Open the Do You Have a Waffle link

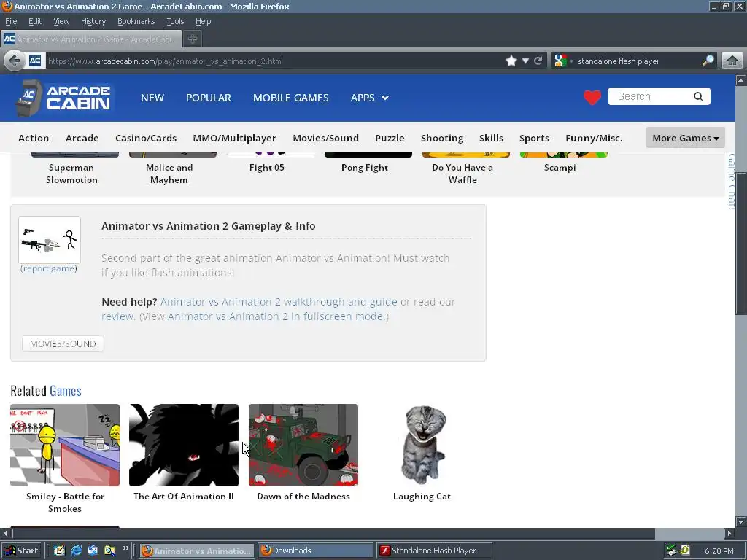pos(462,174)
